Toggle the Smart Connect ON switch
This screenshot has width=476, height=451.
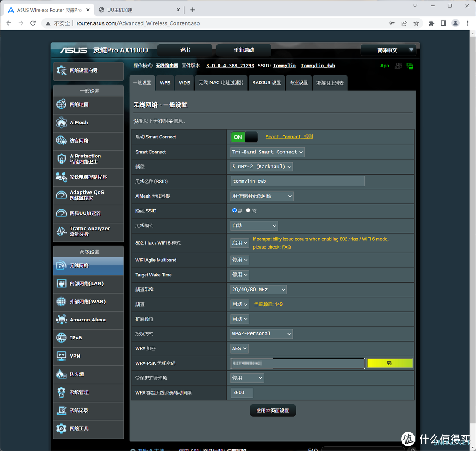click(244, 137)
